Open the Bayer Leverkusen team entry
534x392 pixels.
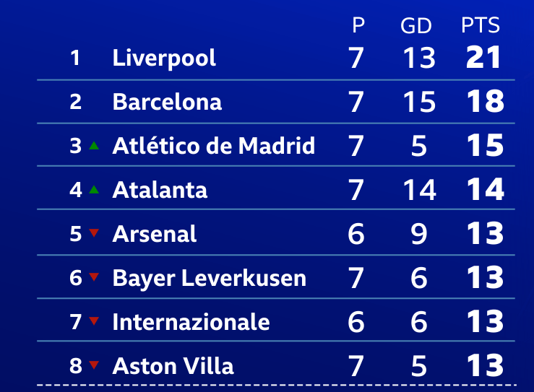(x=209, y=278)
